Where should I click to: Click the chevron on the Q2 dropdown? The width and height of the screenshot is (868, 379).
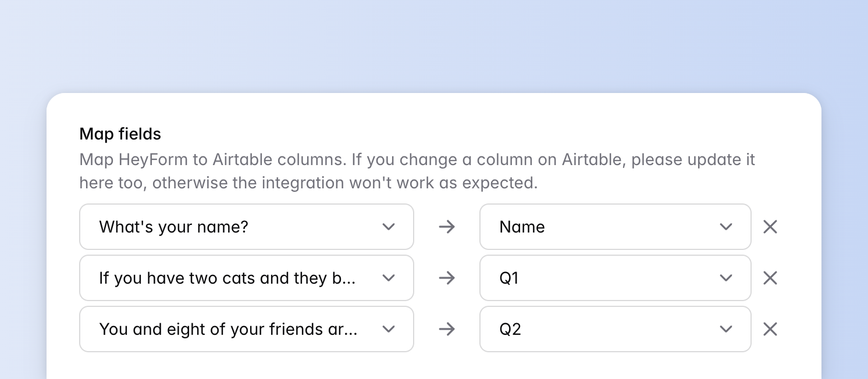(725, 329)
